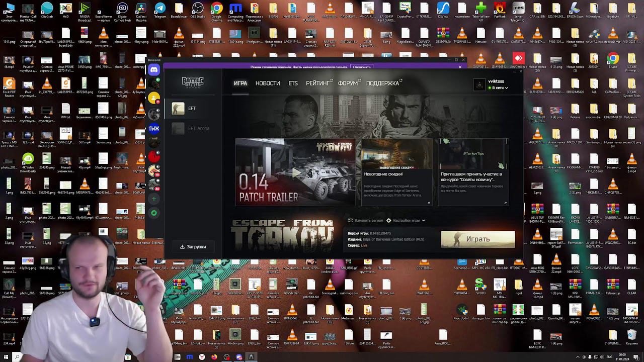644x362 pixels.
Task: Select the EPSON Scan desktop shortcut
Action: pyautogui.click(x=575, y=11)
